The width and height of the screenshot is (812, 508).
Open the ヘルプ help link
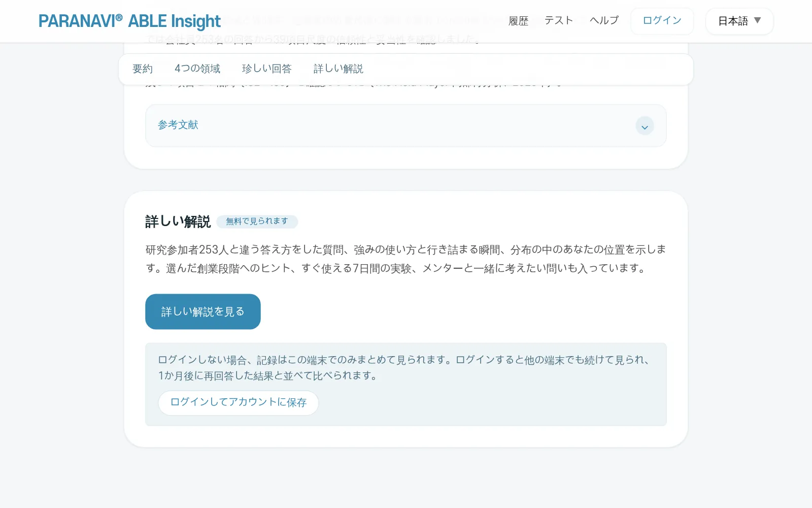tap(604, 20)
